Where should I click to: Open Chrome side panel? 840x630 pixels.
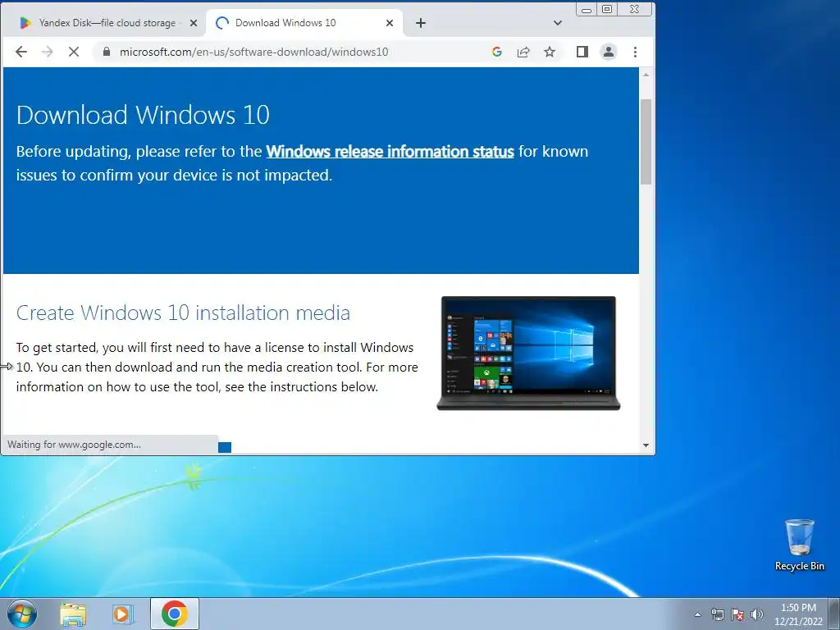(582, 52)
